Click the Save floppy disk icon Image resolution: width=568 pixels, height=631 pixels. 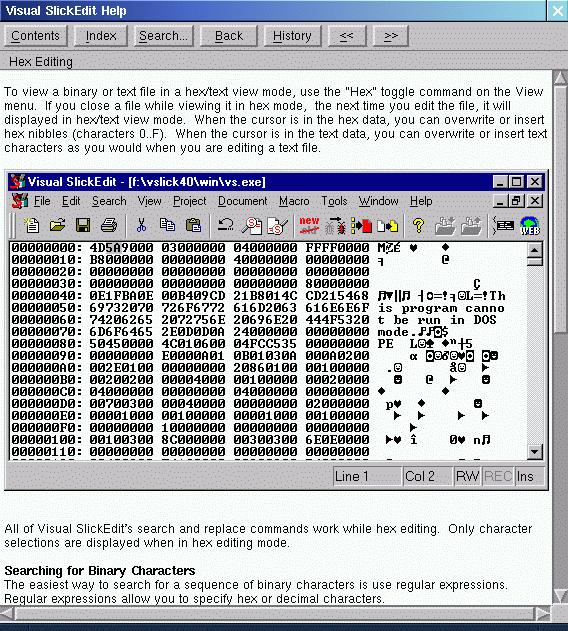coord(83,225)
